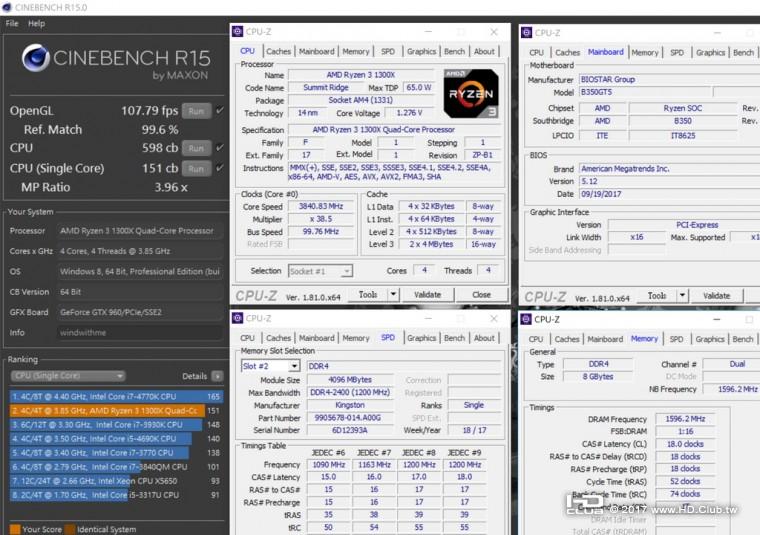The height and width of the screenshot is (535, 760).
Task: Run the CPU benchmark
Action: coord(196,148)
